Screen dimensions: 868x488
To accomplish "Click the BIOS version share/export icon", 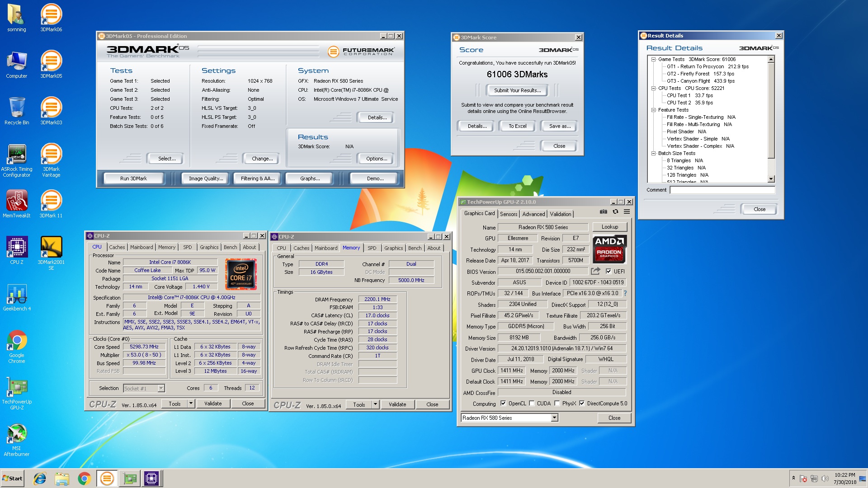I will point(595,271).
